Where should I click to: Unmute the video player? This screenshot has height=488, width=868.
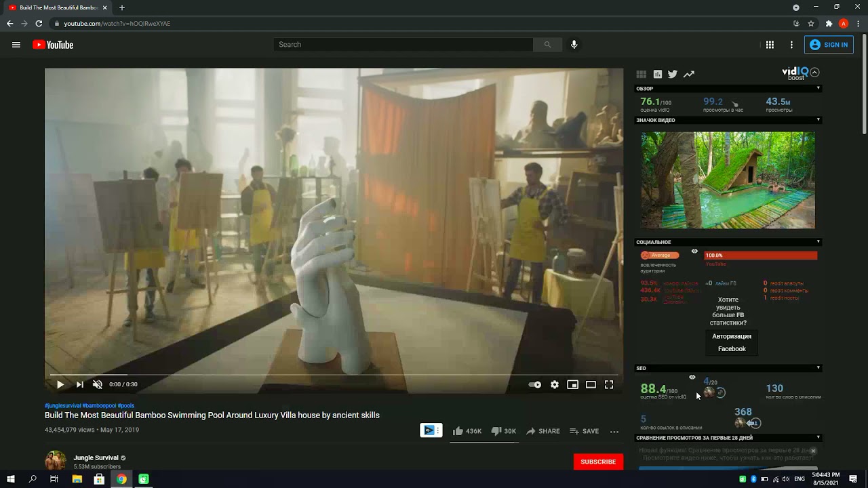[x=98, y=384]
